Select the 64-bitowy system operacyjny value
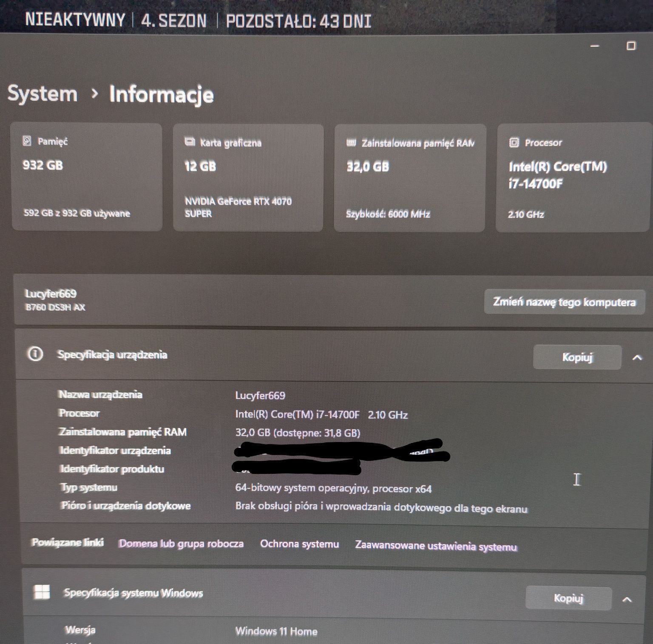653x644 pixels. [333, 488]
